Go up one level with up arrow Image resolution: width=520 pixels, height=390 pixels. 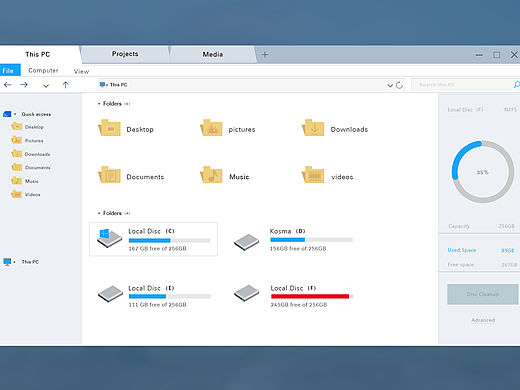click(65, 85)
